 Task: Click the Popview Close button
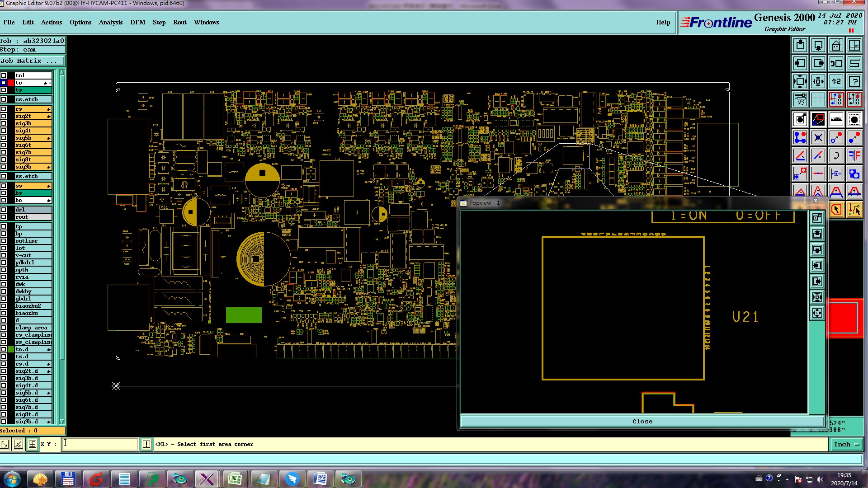642,421
